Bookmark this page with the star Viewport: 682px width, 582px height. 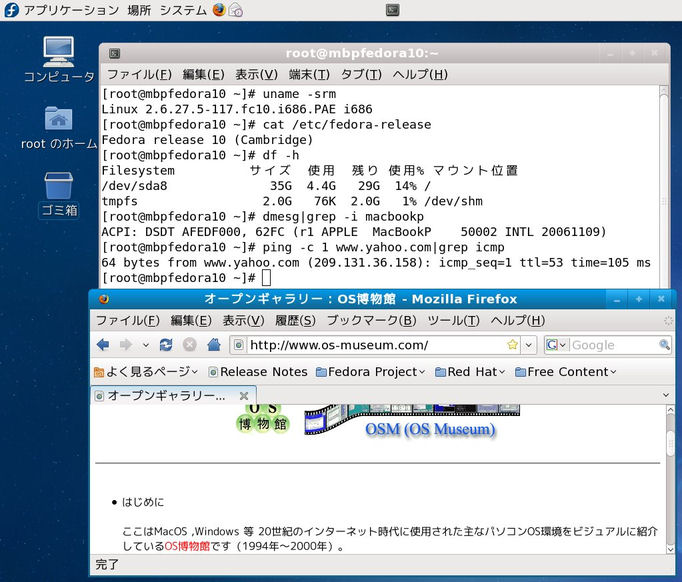[513, 345]
